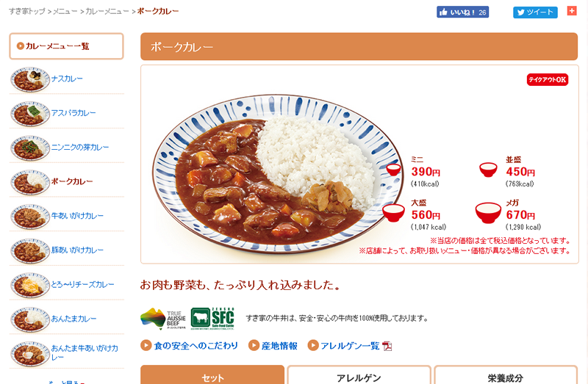Open the ナスカレー menu item
This screenshot has height=384, width=588.
tap(67, 79)
